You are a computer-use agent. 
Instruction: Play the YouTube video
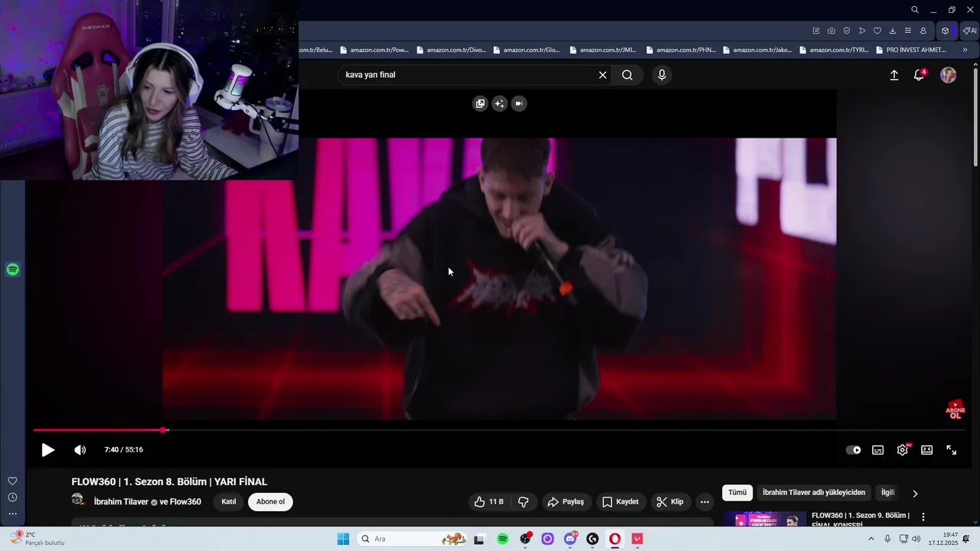(47, 450)
